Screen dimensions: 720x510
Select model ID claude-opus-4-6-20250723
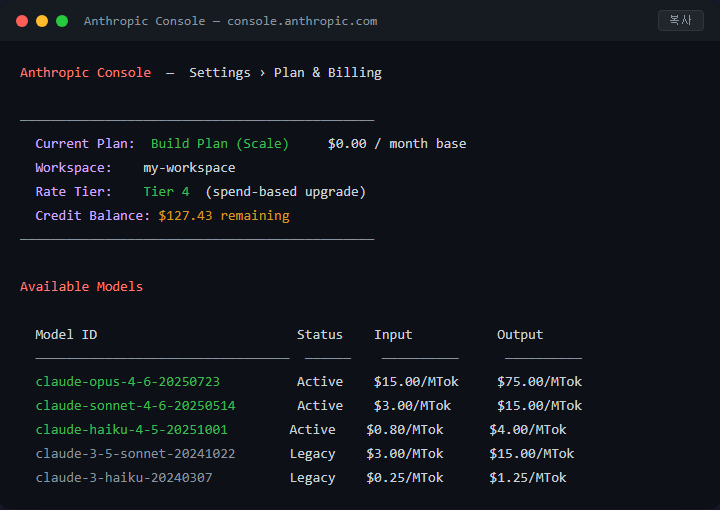pyautogui.click(x=128, y=382)
